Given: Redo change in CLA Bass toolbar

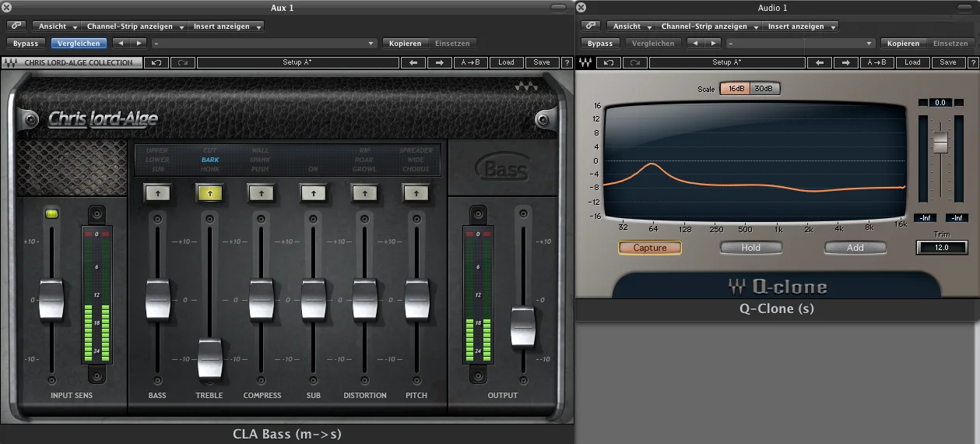Looking at the screenshot, I should [182, 62].
